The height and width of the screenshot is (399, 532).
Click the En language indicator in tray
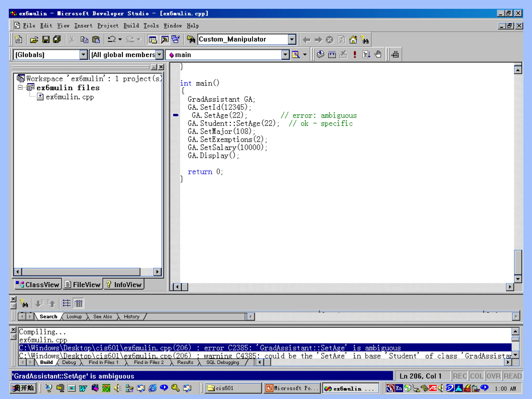[x=399, y=388]
